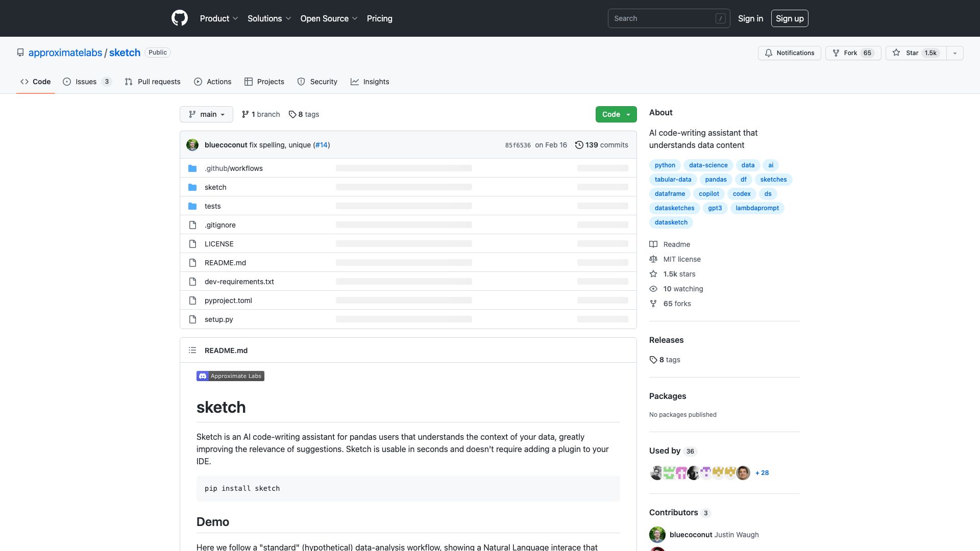Focus the Search input field
The width and height of the screenshot is (980, 551).
click(669, 18)
